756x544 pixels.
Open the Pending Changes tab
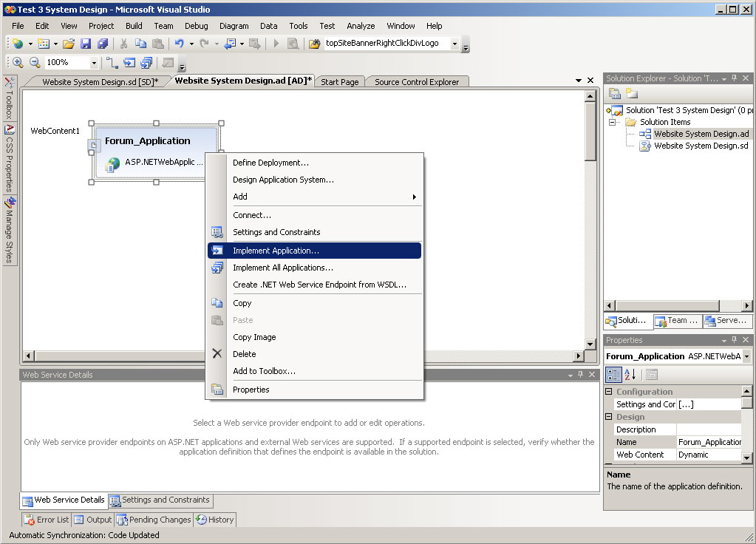pos(153,520)
